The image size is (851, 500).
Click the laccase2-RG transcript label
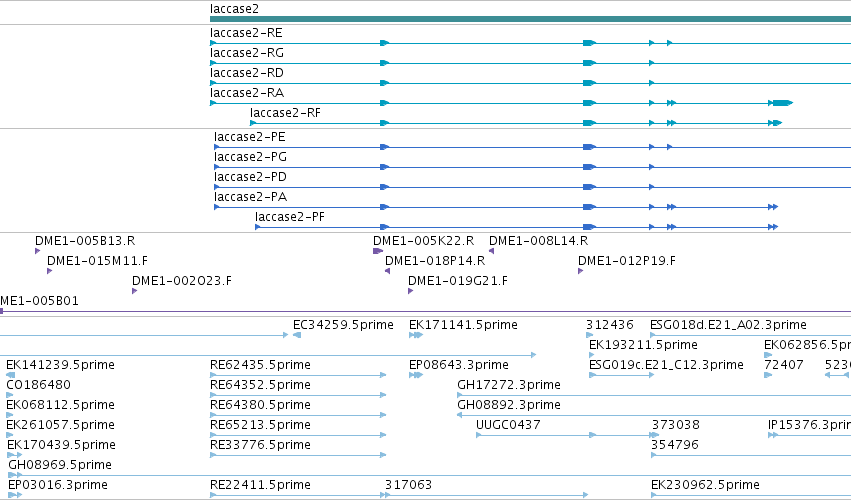point(246,53)
